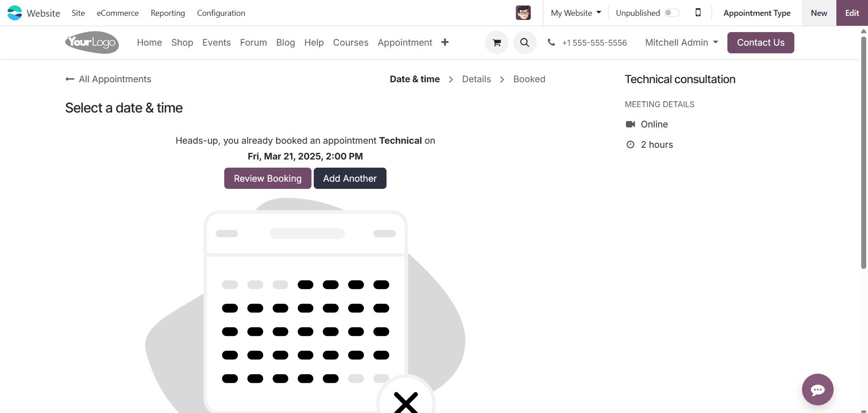The height and width of the screenshot is (413, 868).
Task: Click the Review Booking button
Action: coord(268,178)
